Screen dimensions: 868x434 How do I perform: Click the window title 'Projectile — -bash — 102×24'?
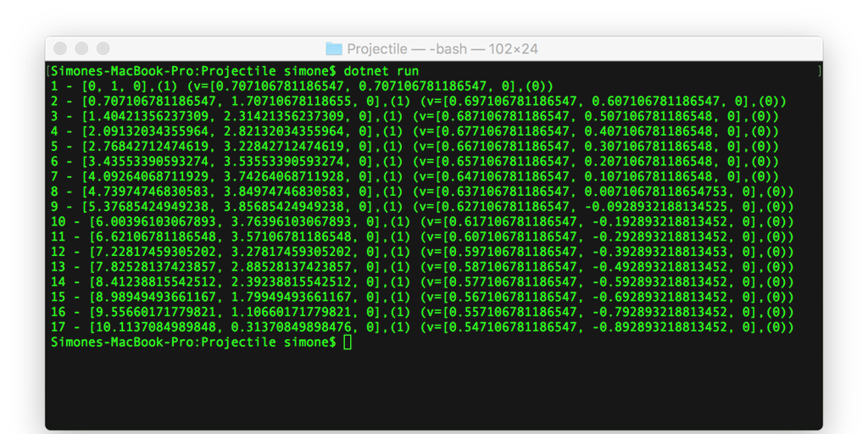coord(442,49)
